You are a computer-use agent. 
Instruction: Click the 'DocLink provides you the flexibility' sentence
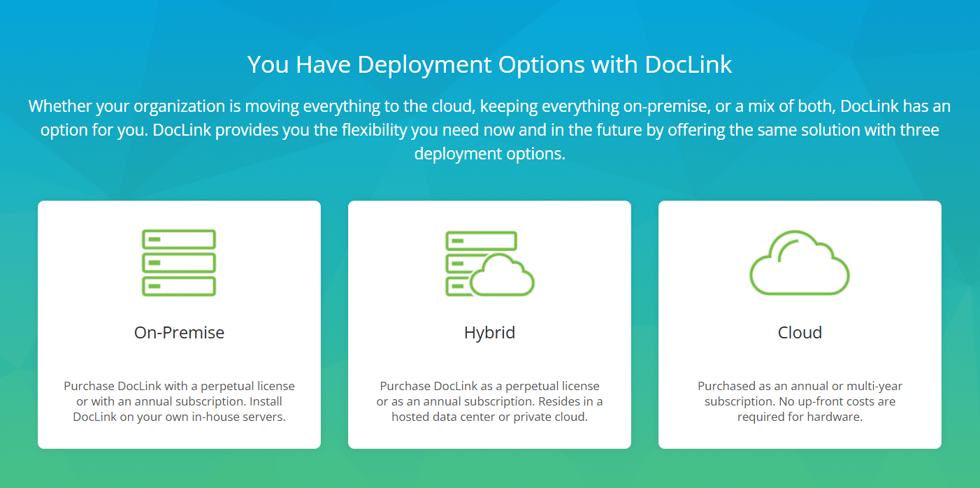click(x=489, y=131)
